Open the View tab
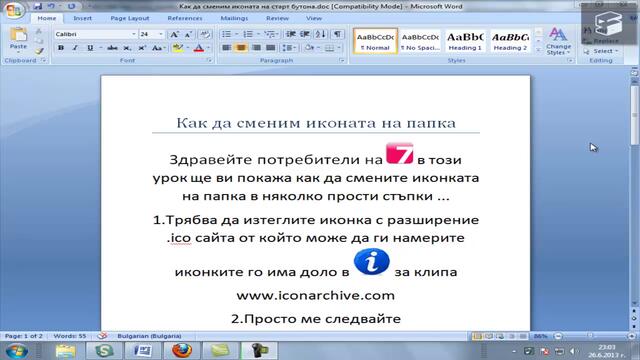The image size is (640, 360). tap(314, 18)
